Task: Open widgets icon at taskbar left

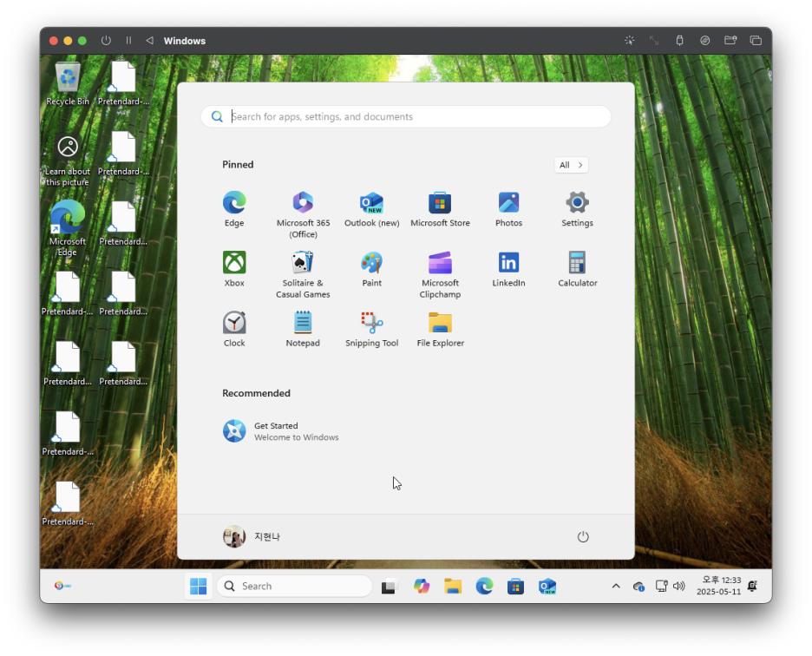Action: pyautogui.click(x=62, y=586)
